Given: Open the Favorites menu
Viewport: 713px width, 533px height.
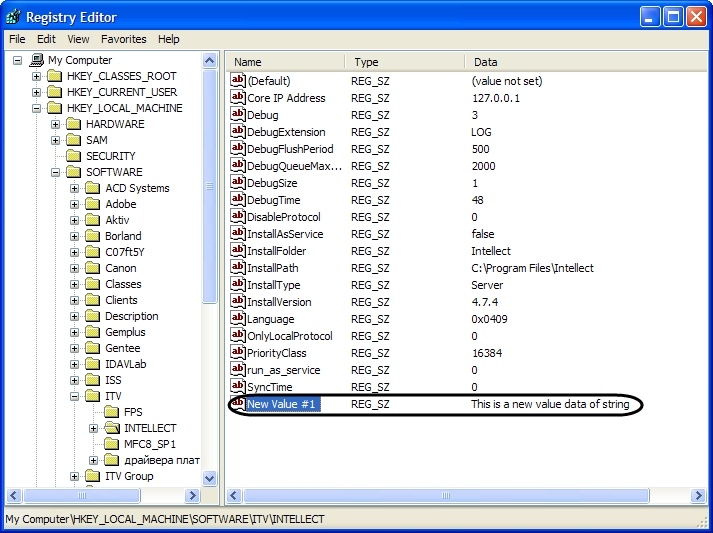Looking at the screenshot, I should tap(123, 39).
